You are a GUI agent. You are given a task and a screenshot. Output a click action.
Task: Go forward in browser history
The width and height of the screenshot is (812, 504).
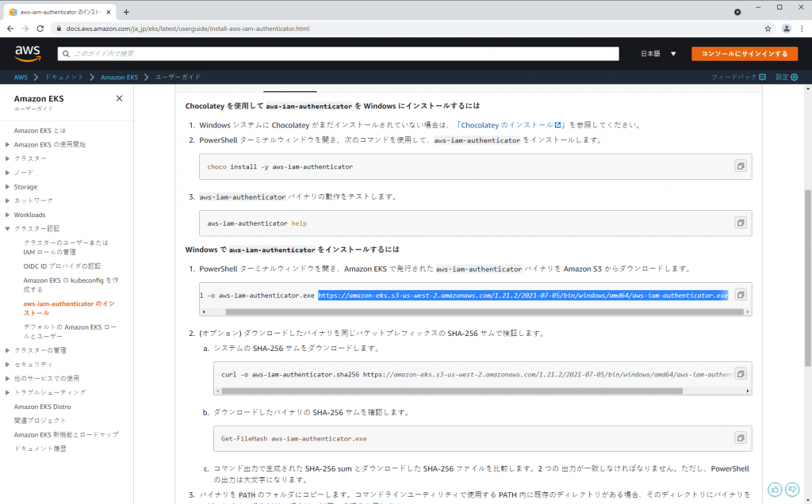click(25, 29)
